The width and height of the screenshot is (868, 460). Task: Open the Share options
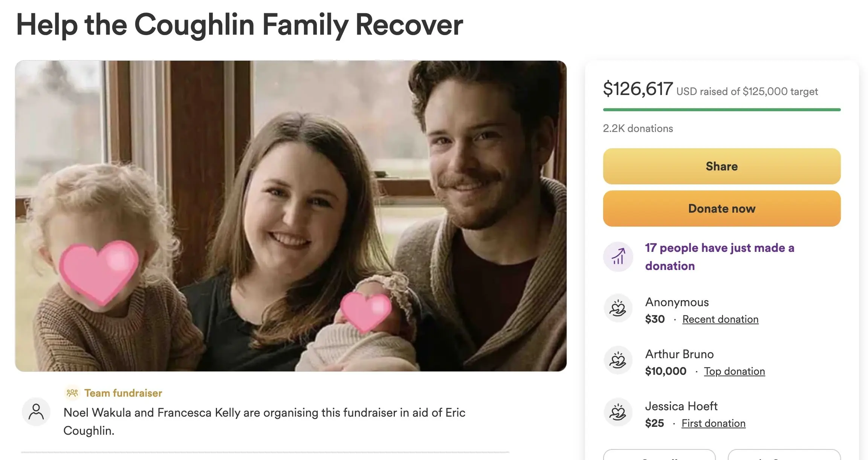721,166
